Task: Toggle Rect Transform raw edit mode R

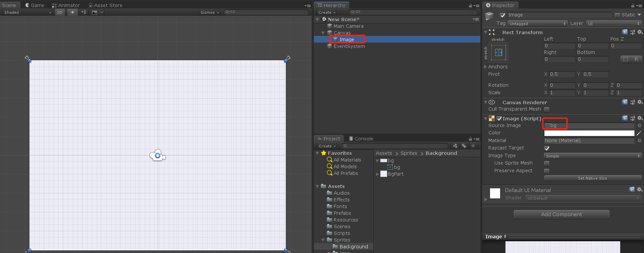Action: 636,59
